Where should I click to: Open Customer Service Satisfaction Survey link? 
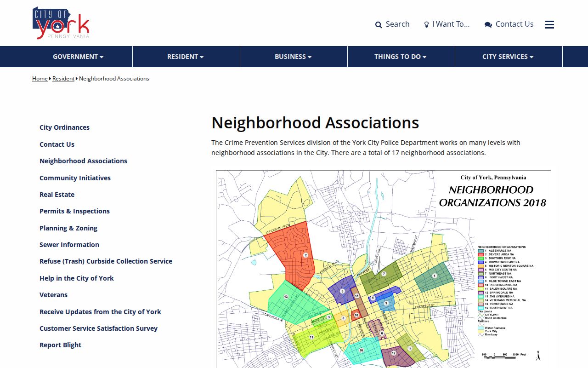coord(98,328)
